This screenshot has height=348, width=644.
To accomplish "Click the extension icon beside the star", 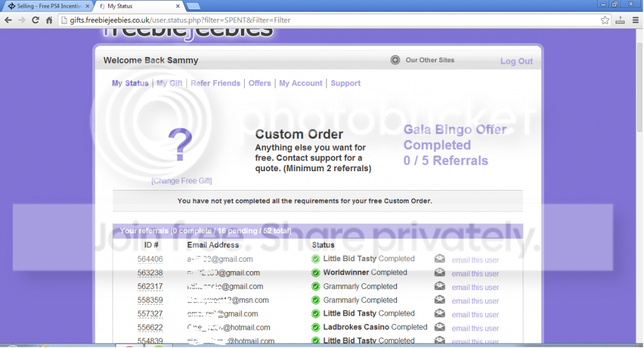I will point(620,20).
